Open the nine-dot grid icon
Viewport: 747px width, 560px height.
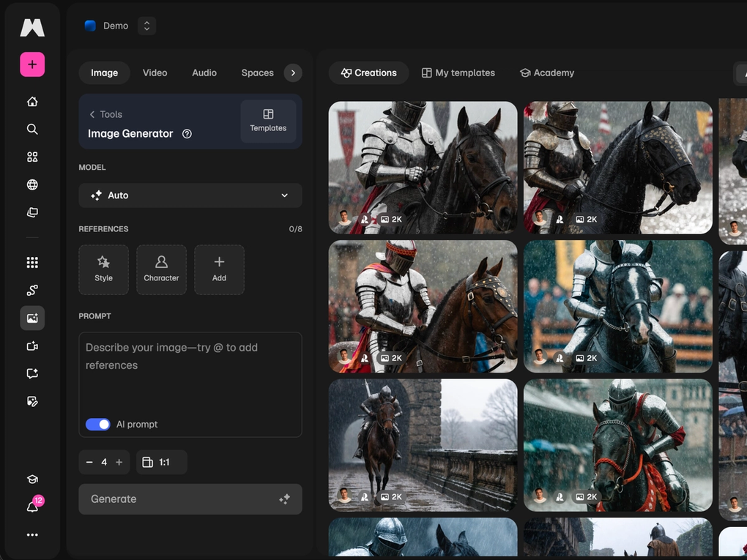click(x=32, y=262)
